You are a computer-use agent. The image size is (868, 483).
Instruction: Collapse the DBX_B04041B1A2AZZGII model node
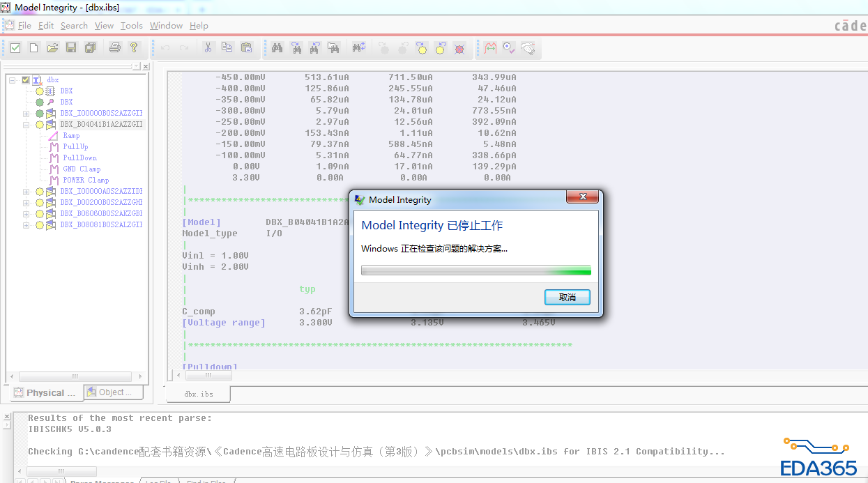click(x=26, y=125)
